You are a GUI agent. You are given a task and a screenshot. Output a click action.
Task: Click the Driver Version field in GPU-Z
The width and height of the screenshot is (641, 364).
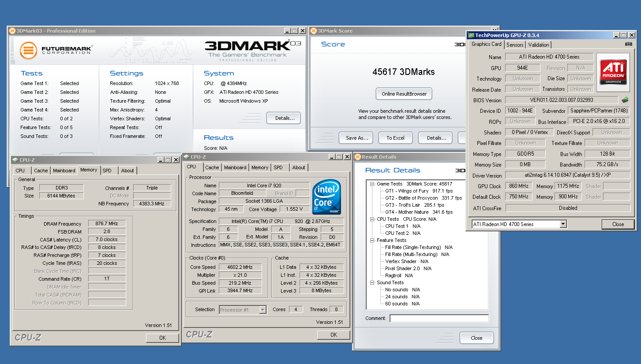tap(567, 175)
